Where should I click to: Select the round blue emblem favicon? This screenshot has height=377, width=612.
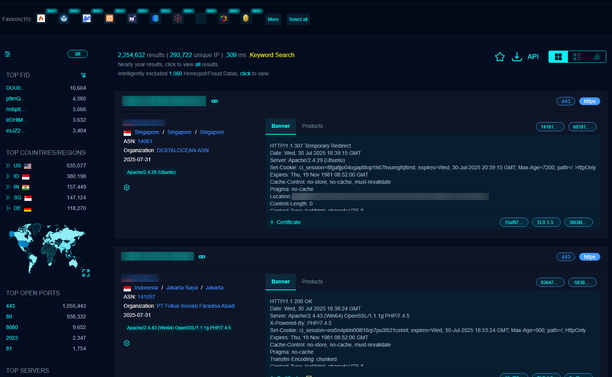[x=64, y=18]
